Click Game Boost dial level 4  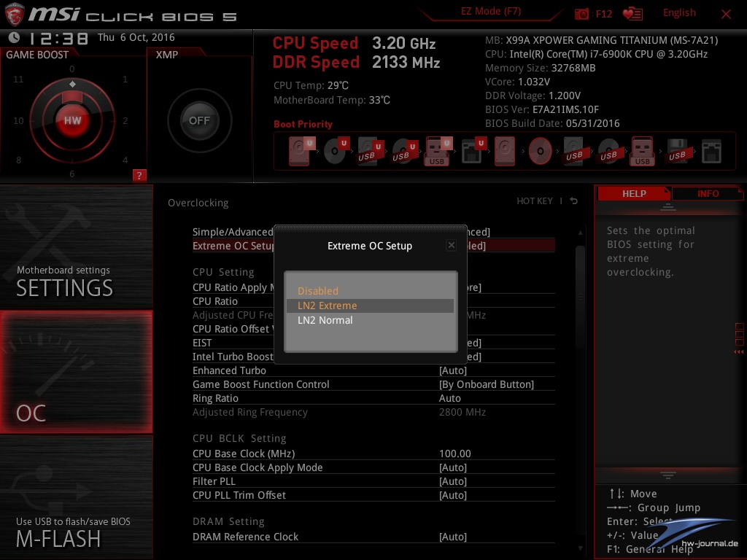tap(125, 160)
